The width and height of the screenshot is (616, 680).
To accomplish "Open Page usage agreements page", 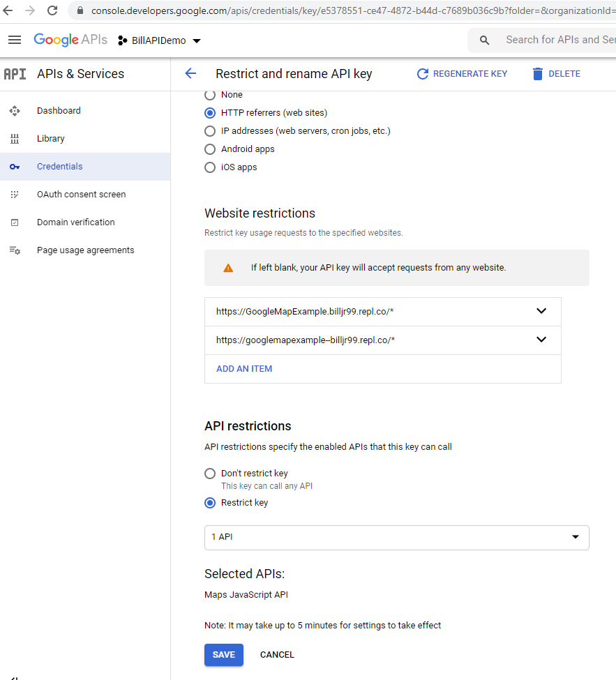I will pos(86,250).
